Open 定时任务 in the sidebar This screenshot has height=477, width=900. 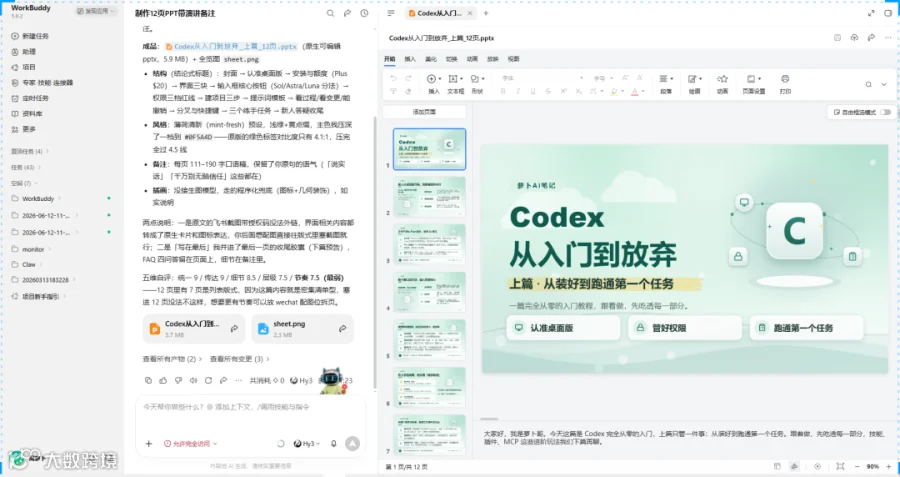(30, 98)
